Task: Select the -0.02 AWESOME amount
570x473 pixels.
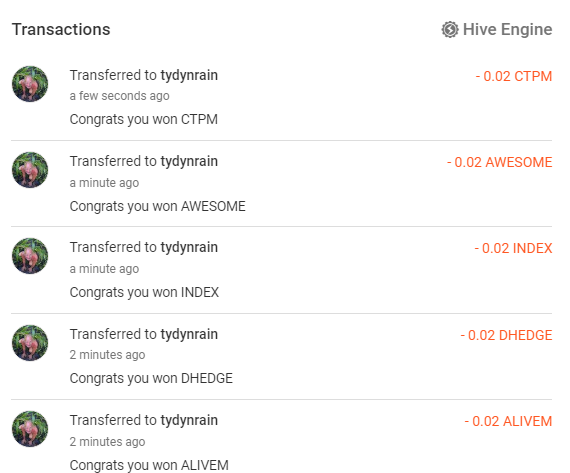Action: [499, 162]
